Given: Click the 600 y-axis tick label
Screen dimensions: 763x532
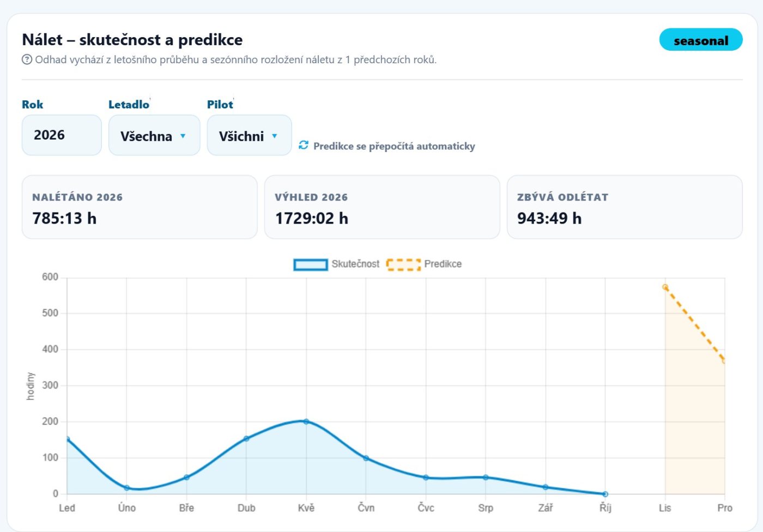Looking at the screenshot, I should pyautogui.click(x=50, y=277).
